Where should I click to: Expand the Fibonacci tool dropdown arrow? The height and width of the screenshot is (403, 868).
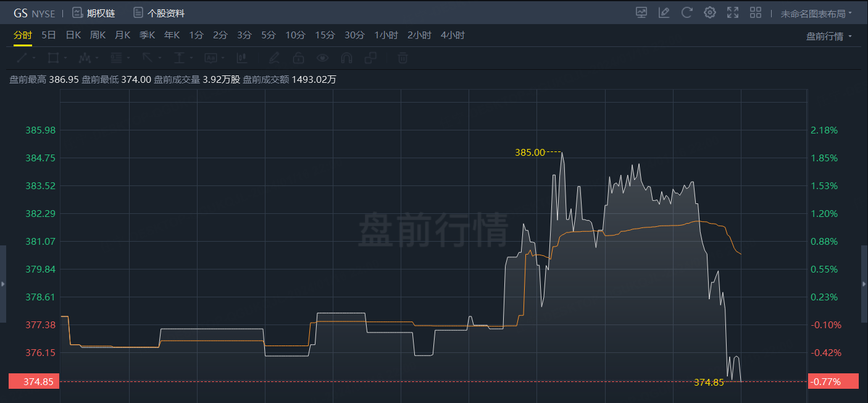point(128,58)
